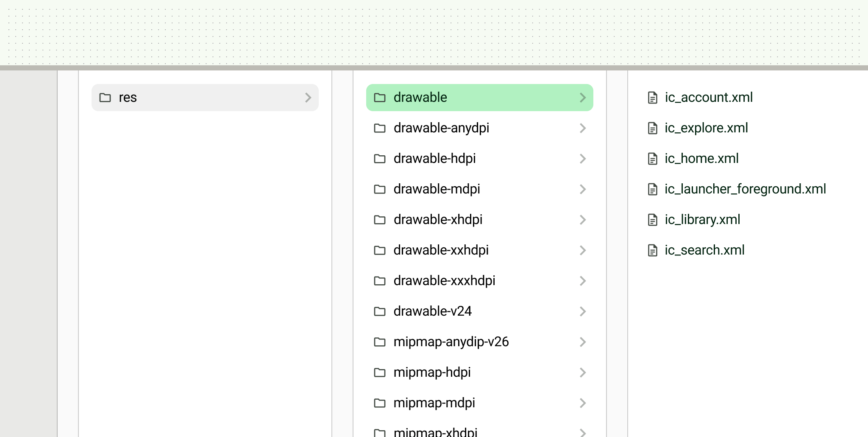The height and width of the screenshot is (437, 868).
Task: Expand the mipmap-anydip-v26 chevron
Action: pos(584,342)
